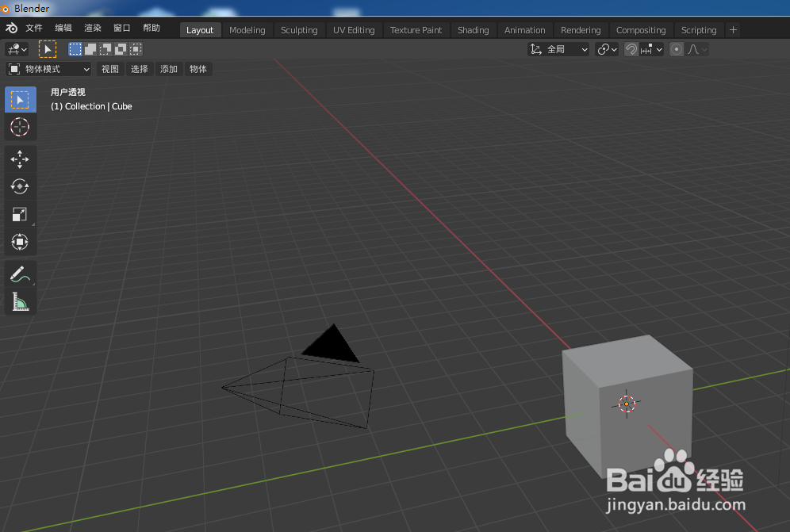Select the Annotate pencil tool

(x=20, y=274)
